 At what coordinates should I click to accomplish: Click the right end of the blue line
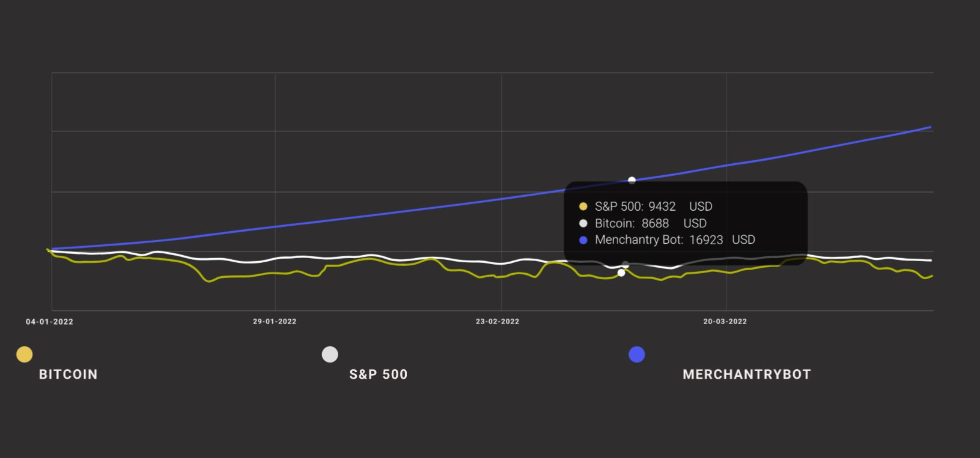930,127
